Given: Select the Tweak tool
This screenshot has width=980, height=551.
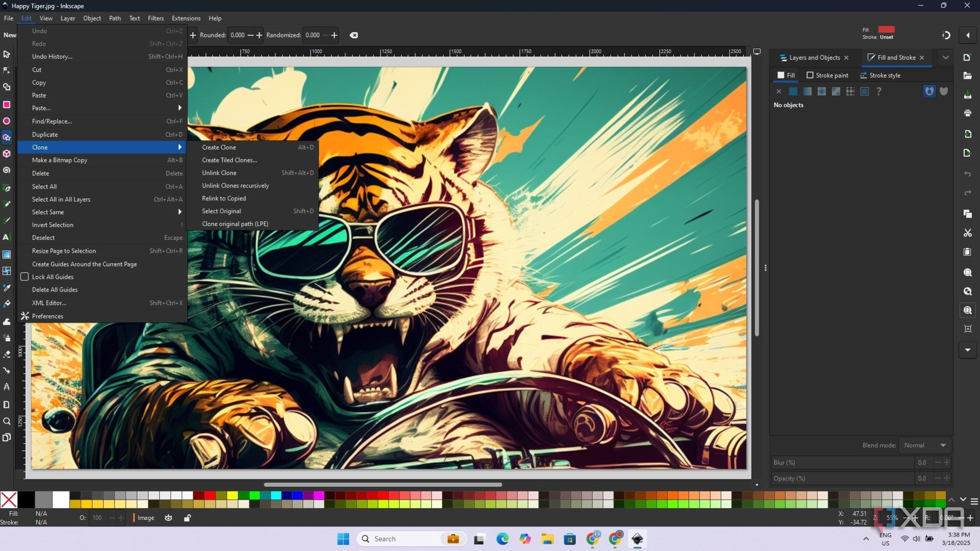Looking at the screenshot, I should point(7,321).
